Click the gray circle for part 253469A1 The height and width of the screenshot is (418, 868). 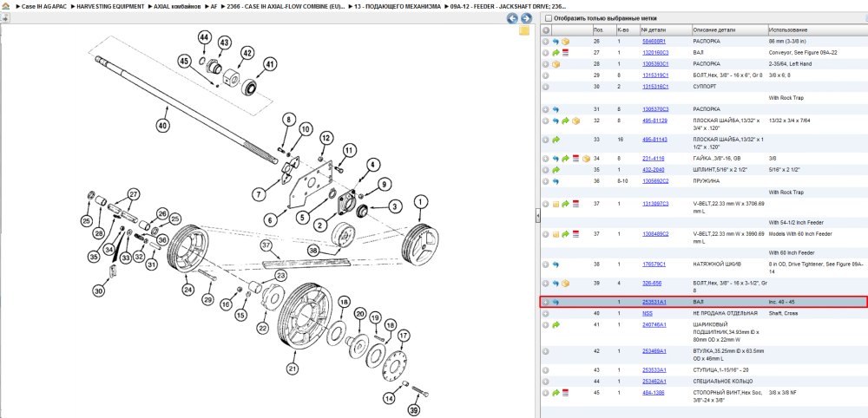click(x=546, y=351)
